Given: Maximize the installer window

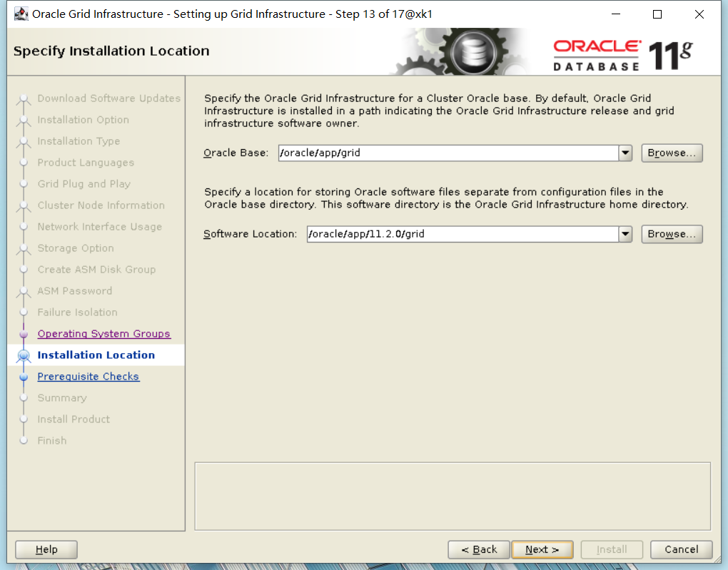Looking at the screenshot, I should pyautogui.click(x=657, y=14).
